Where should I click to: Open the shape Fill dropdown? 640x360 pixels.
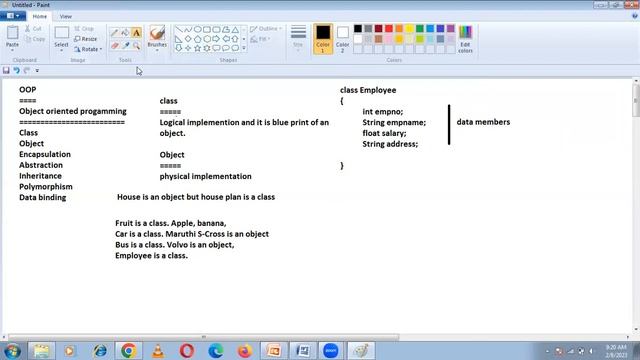point(261,39)
